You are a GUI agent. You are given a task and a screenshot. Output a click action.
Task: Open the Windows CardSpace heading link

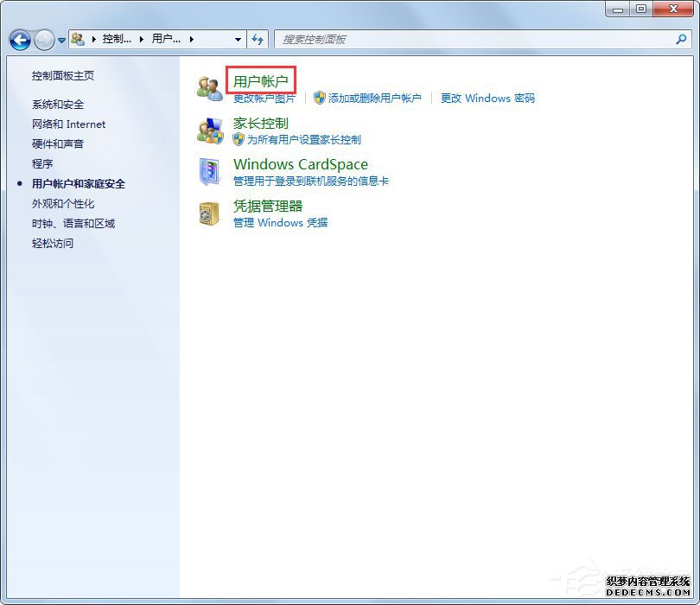click(301, 164)
